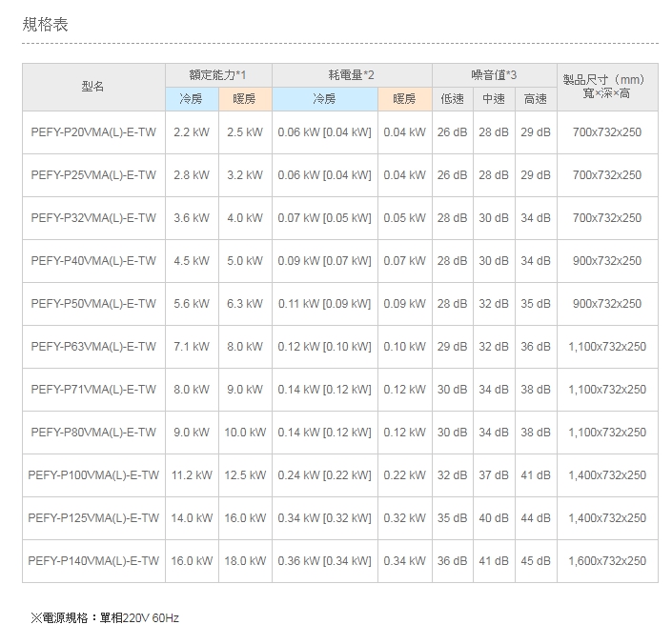The image size is (672, 625).
Task: Click the 噪音值*3 column header
Action: [x=494, y=74]
